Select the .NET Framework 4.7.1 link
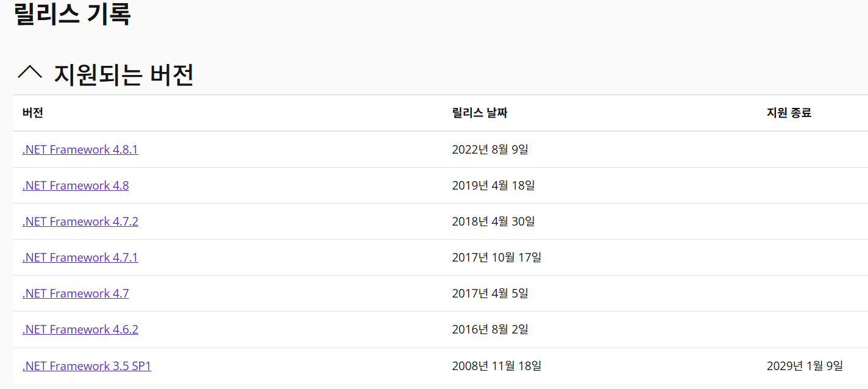Image resolution: width=868 pixels, height=389 pixels. click(80, 257)
